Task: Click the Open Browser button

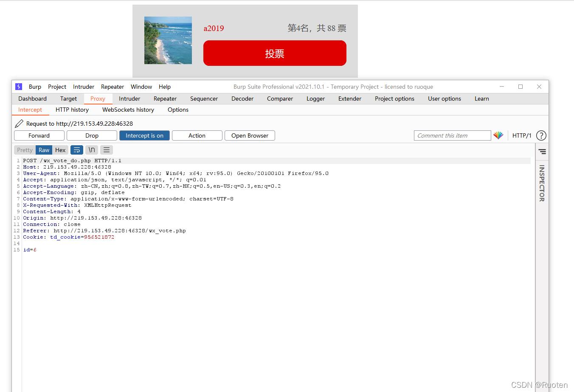Action: click(x=250, y=135)
